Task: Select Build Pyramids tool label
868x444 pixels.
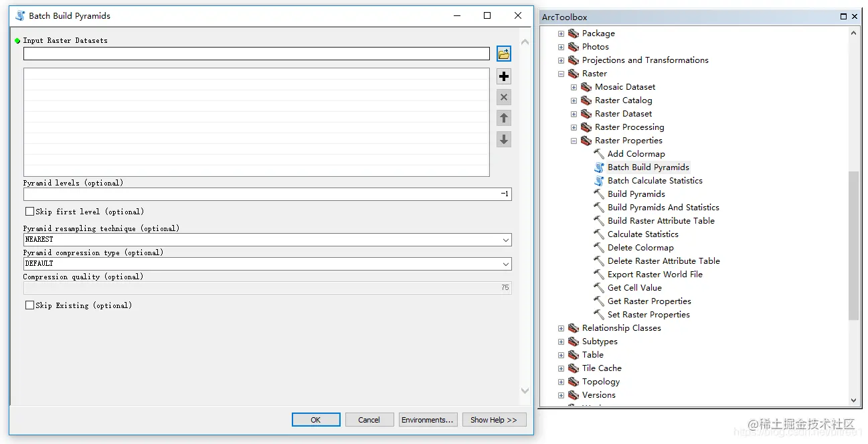Action: click(x=636, y=194)
